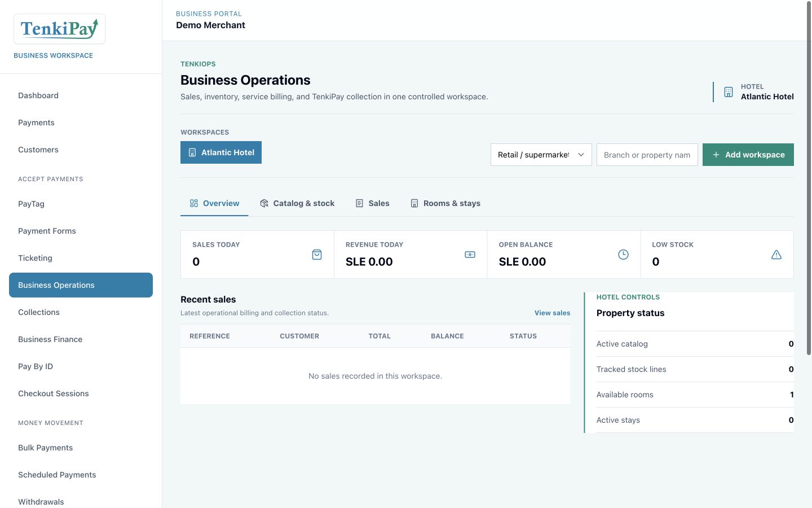Click the TOTAL column header

(379, 336)
